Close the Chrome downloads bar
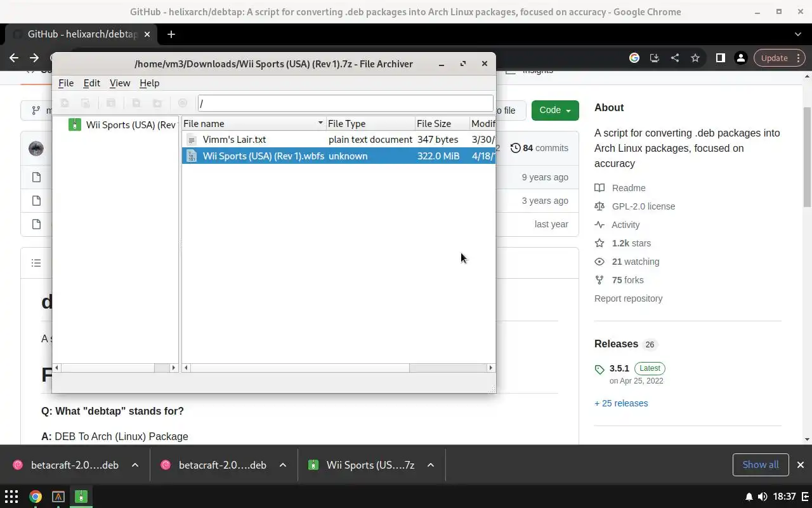Screen dimensions: 812x508 (x=801, y=465)
